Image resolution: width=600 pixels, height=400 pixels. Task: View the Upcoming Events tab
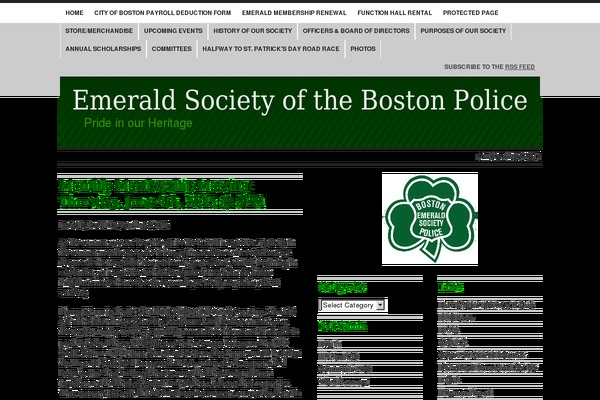pyautogui.click(x=173, y=31)
